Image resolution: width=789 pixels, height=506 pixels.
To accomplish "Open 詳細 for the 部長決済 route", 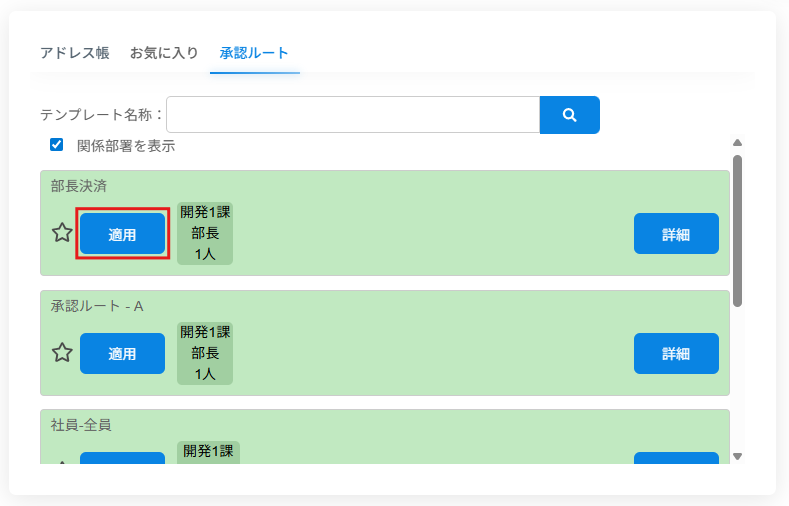I will tap(676, 234).
